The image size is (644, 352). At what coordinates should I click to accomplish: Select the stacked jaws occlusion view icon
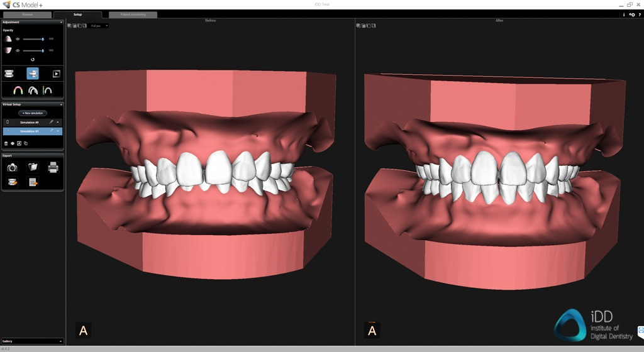9,74
